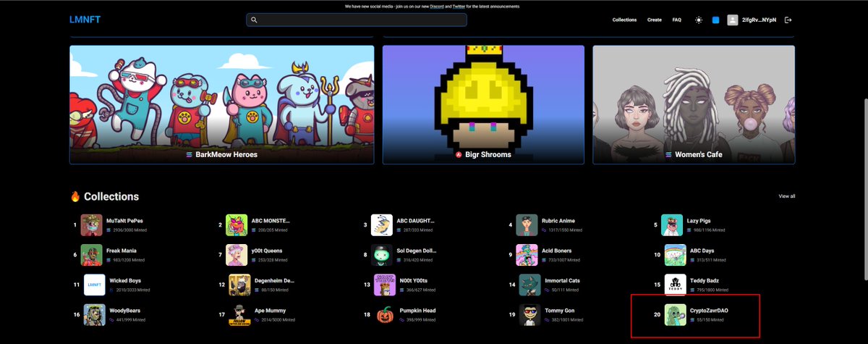The width and height of the screenshot is (868, 344).
Task: Click the Tommy Gon name
Action: pos(559,310)
